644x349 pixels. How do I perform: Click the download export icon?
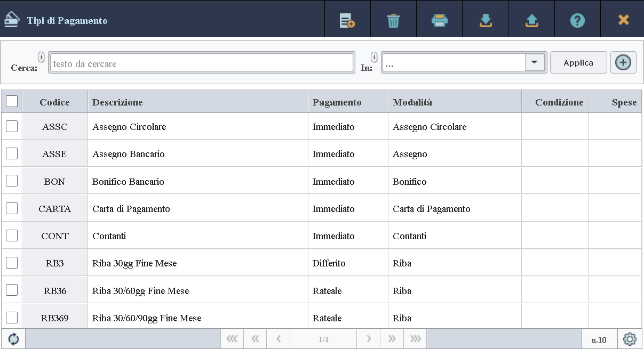click(x=485, y=21)
